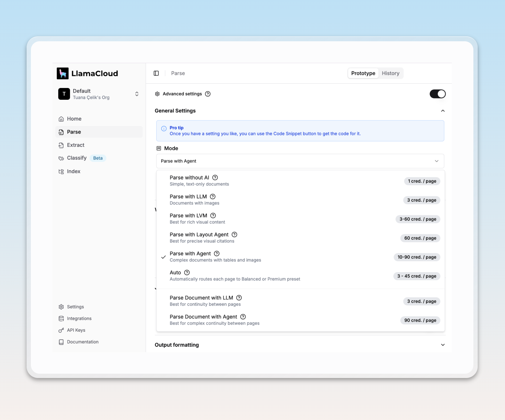The image size is (505, 420).
Task: Click help icon beside Parse with Layout Agent
Action: point(235,235)
